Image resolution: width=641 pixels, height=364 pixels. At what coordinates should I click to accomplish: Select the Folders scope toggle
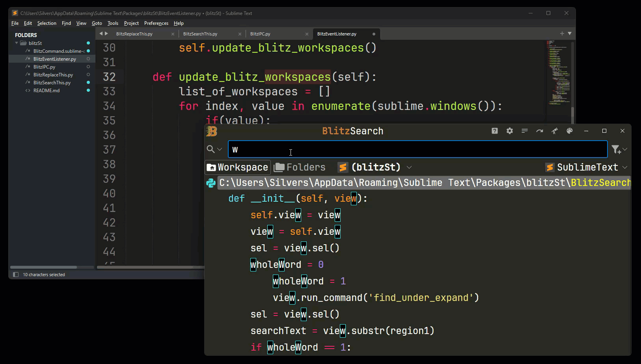pyautogui.click(x=300, y=167)
